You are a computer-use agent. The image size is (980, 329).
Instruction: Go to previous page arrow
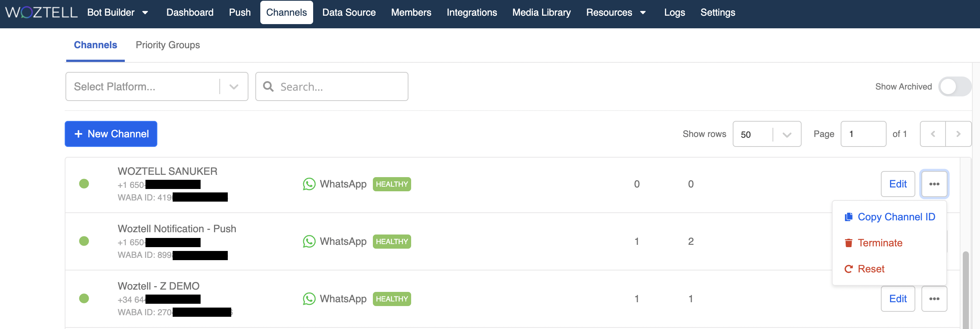coord(933,134)
